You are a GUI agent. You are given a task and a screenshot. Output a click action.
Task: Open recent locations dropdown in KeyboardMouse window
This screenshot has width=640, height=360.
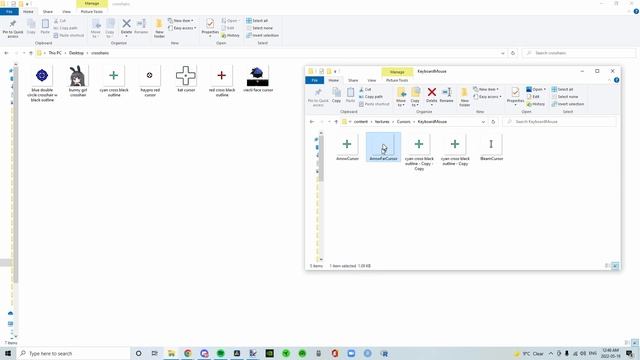pyautogui.click(x=329, y=122)
